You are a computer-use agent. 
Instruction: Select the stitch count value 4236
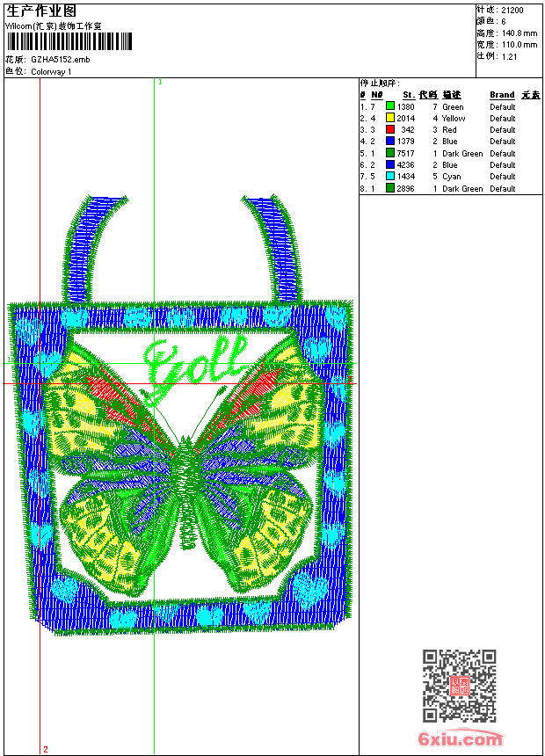(x=405, y=165)
